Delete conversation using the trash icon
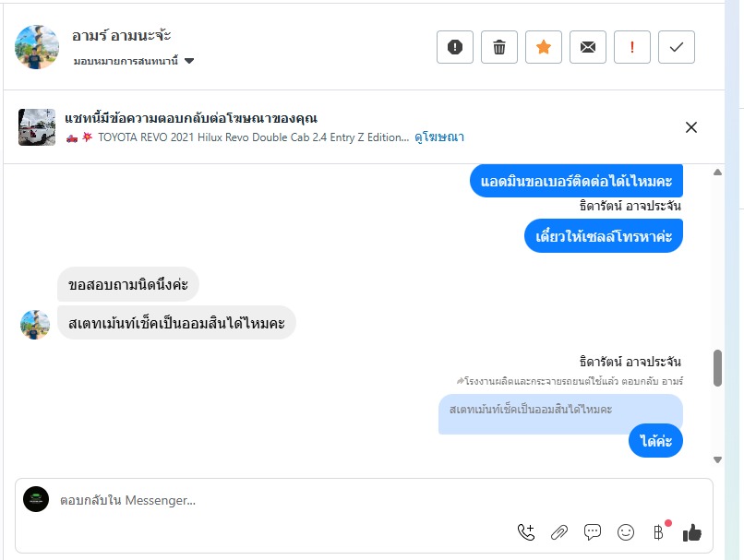 coord(499,47)
